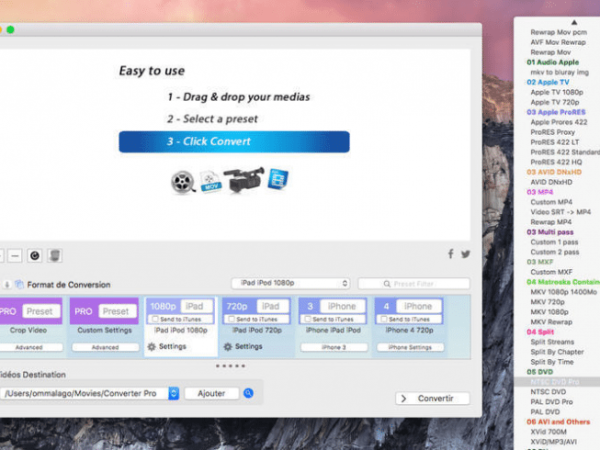
Task: Open iPhone 3 selector dropdown
Action: [x=334, y=347]
